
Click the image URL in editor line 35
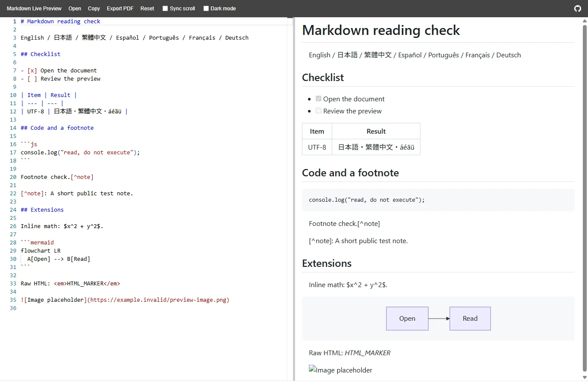(x=158, y=300)
